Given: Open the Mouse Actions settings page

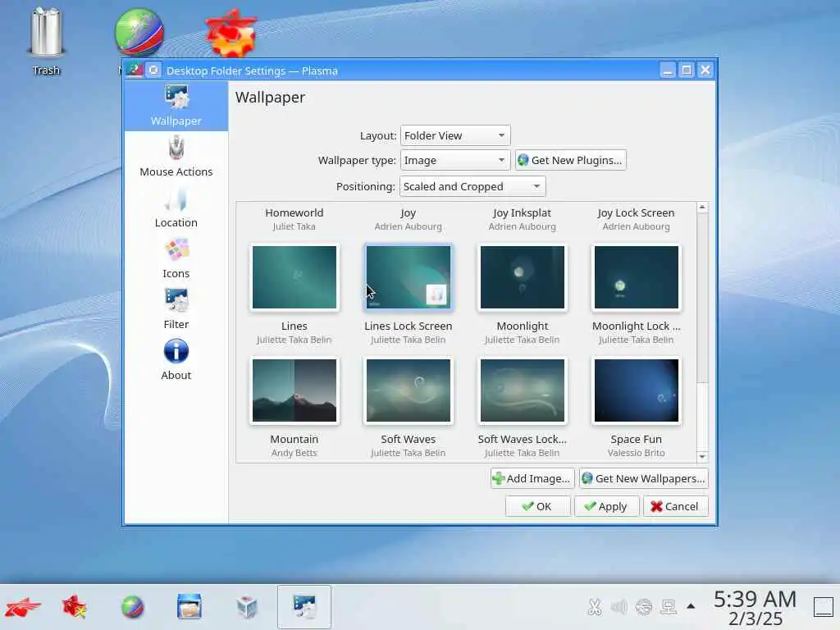Looking at the screenshot, I should [176, 157].
